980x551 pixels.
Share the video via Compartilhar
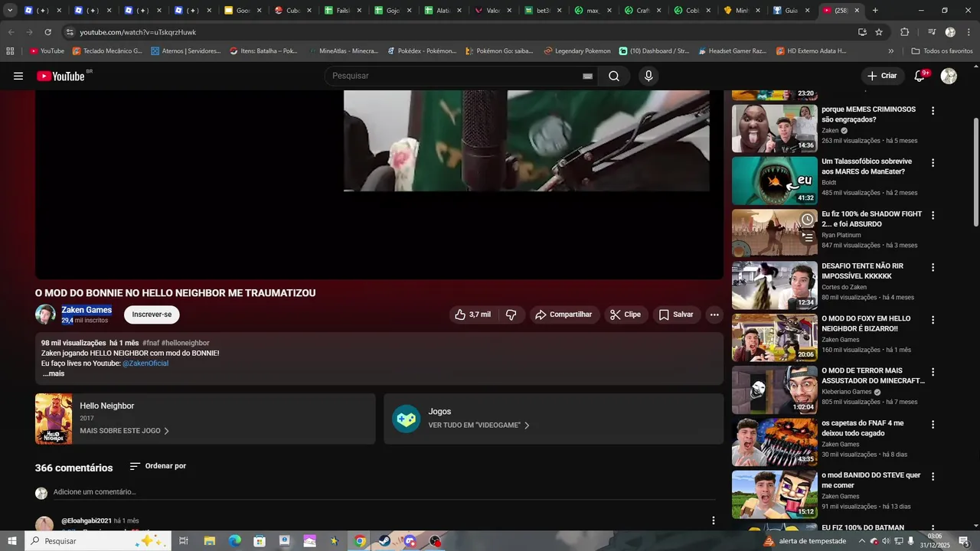[563, 315]
